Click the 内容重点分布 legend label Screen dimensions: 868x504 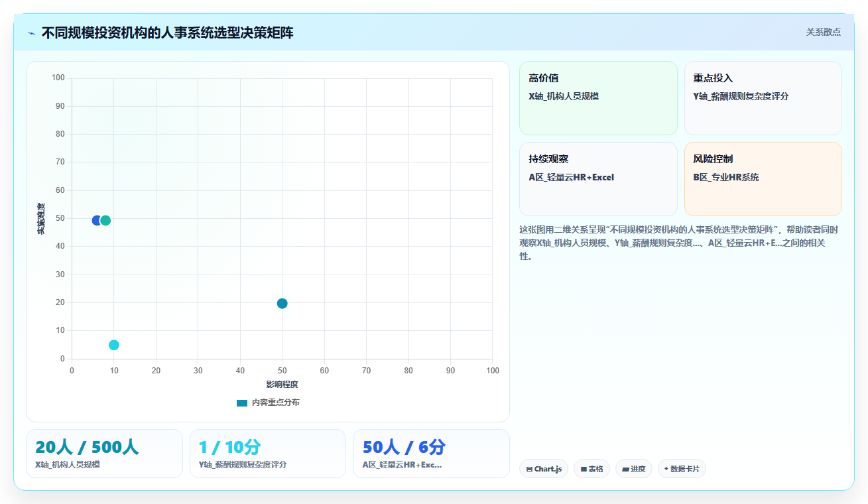tap(275, 403)
